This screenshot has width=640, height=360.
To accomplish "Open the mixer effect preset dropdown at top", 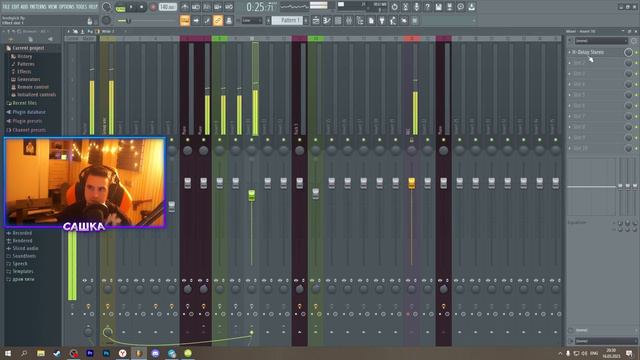I will (601, 41).
